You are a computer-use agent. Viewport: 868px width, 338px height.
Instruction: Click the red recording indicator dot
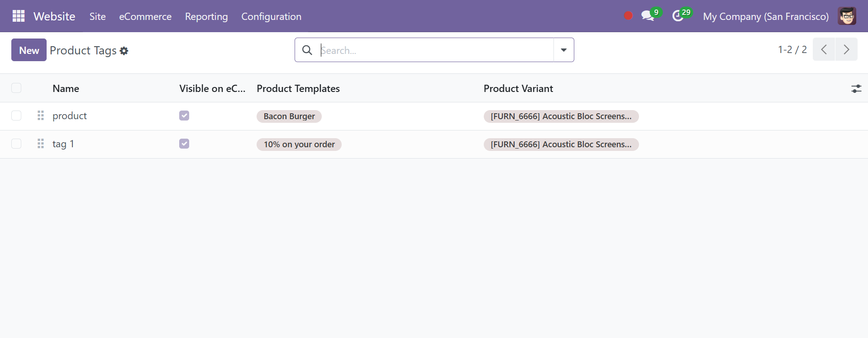pos(628,16)
